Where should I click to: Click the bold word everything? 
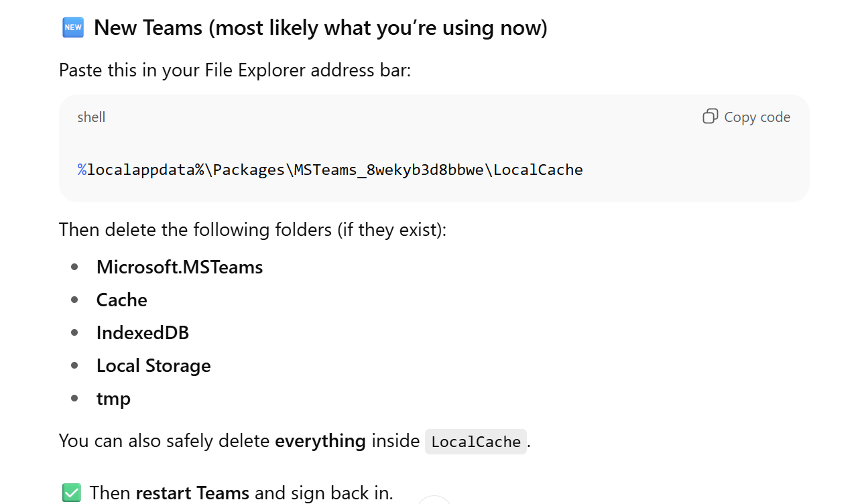320,441
